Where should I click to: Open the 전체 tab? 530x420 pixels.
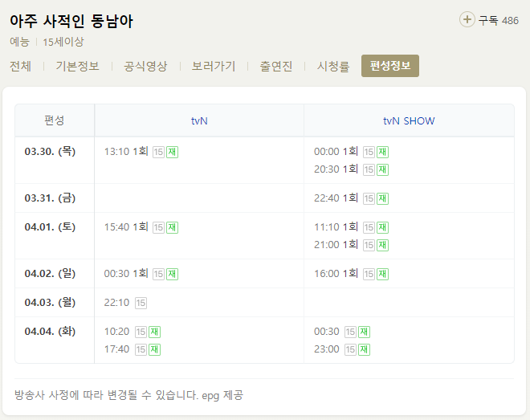coord(20,66)
